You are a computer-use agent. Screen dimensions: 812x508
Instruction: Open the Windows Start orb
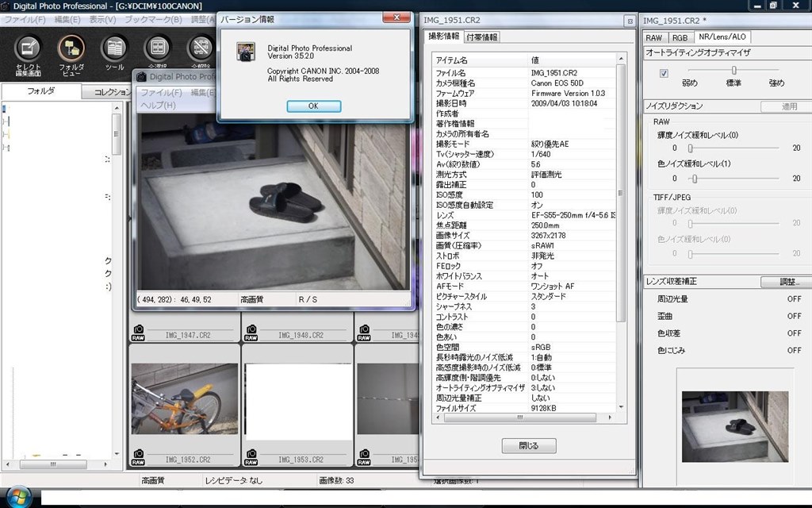coord(19,497)
